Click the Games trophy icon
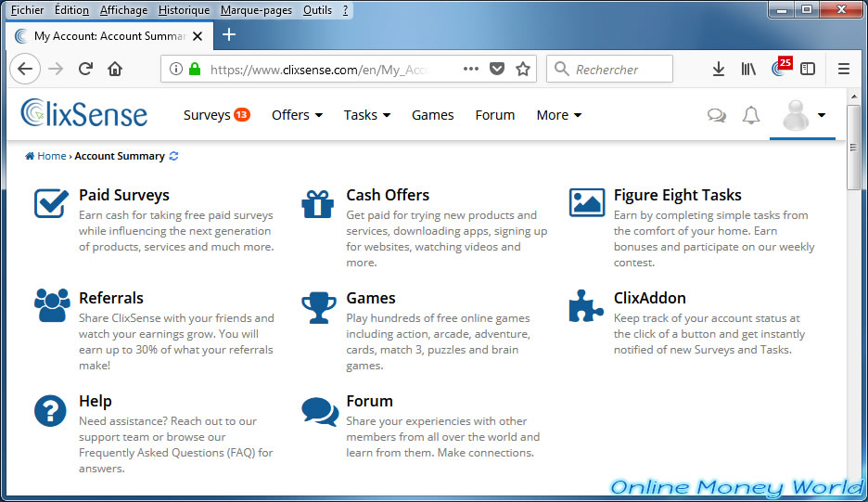Viewport: 868px width, 502px height. (x=319, y=307)
